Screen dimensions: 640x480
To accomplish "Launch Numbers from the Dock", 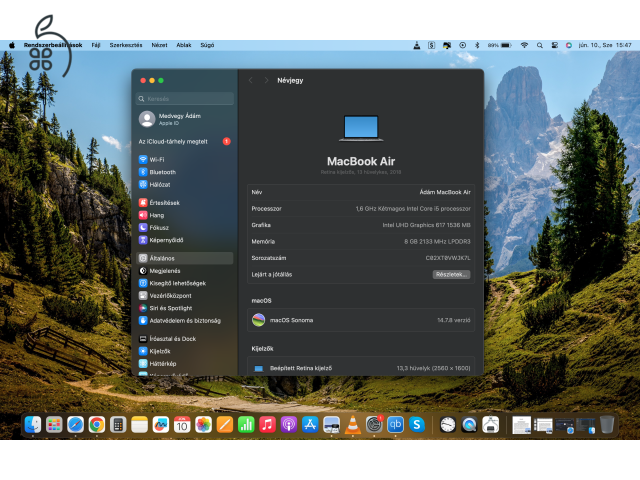I will (246, 425).
